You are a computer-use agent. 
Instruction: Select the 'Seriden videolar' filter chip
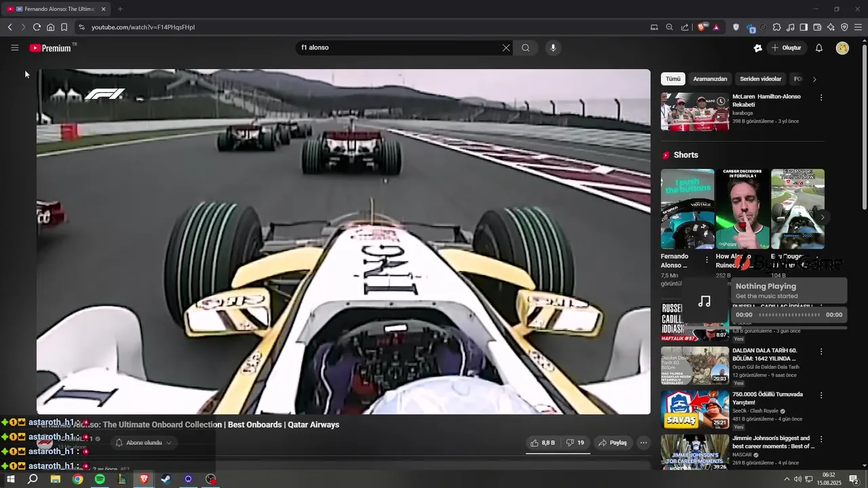click(x=761, y=79)
